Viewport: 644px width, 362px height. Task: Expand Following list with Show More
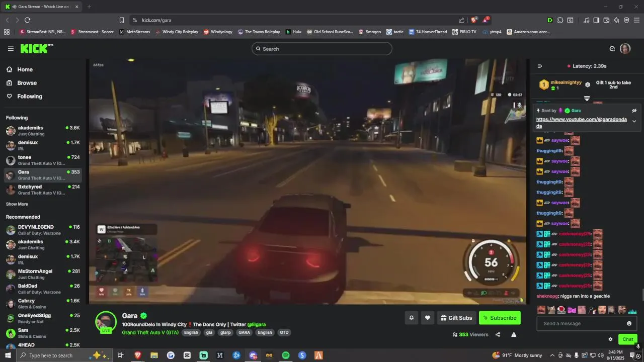(x=17, y=204)
